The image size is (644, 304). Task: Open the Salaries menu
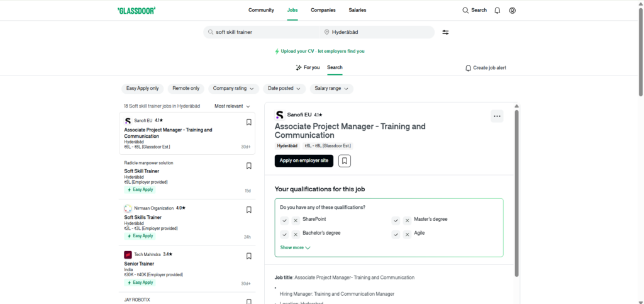tap(357, 10)
